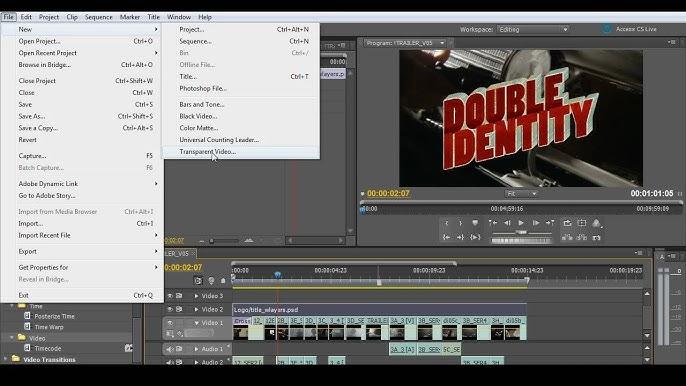The image size is (686, 386).
Task: Step back one frame in Program monitor
Action: click(x=507, y=223)
